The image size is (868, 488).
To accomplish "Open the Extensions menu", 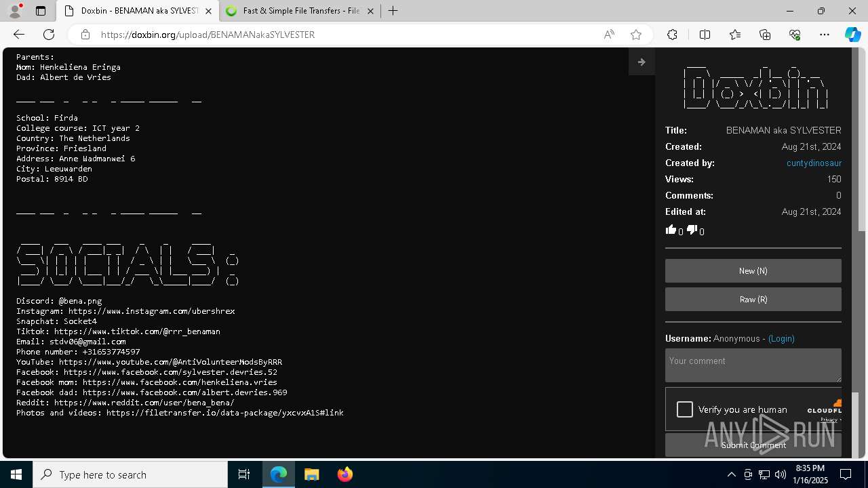I will (672, 35).
